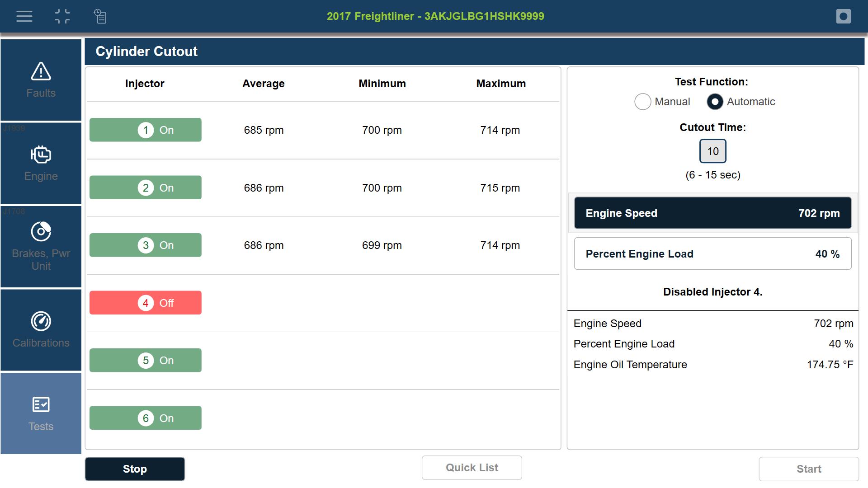This screenshot has height=488, width=868.
Task: Click the Cutout Time input field
Action: pyautogui.click(x=712, y=151)
